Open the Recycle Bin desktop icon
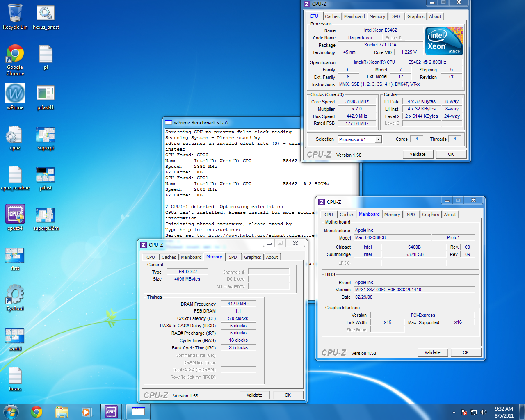Viewport: 525px width, 420px height. coord(15,16)
